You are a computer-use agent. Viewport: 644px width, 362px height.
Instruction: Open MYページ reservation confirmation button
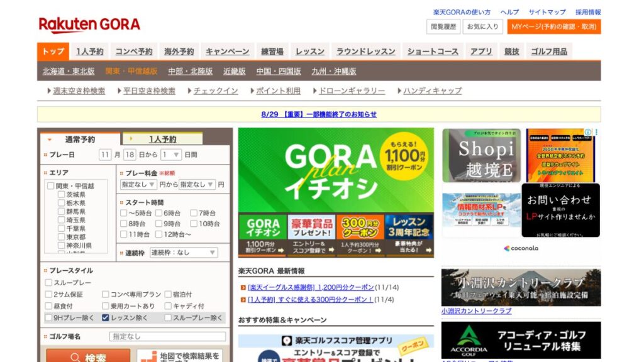pos(553,26)
